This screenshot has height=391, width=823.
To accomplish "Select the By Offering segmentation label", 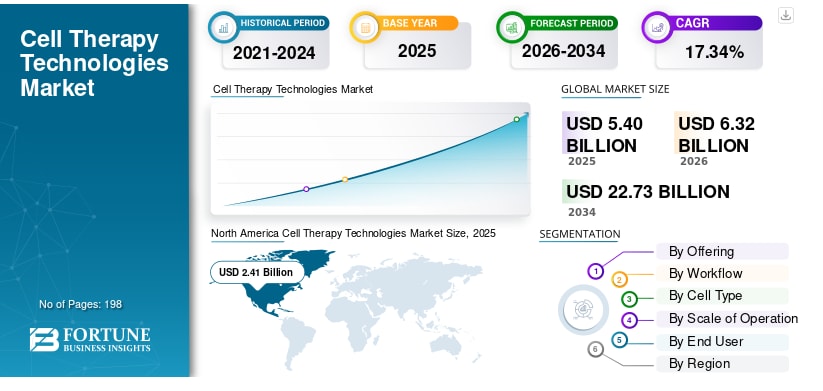I will pos(701,251).
